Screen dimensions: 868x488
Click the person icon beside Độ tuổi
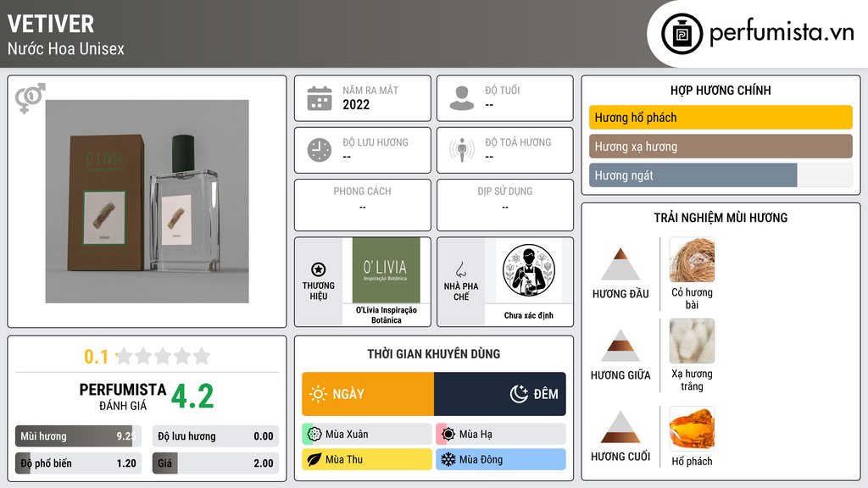[462, 98]
